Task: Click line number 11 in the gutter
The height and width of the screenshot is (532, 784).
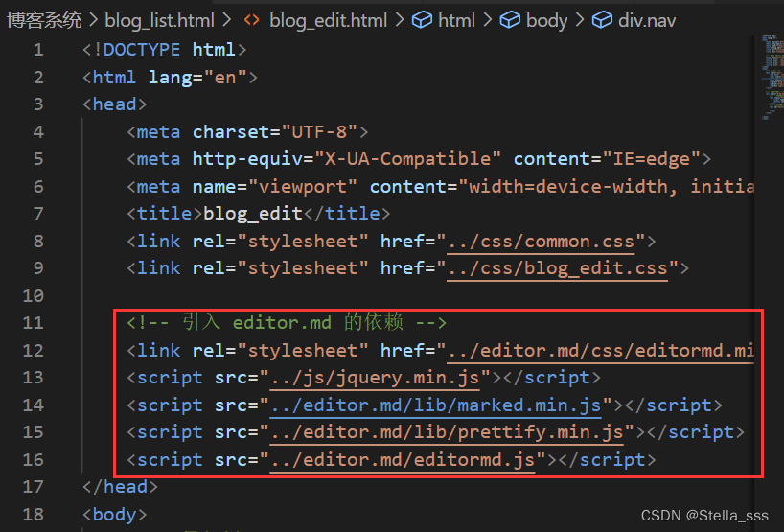Action: pyautogui.click(x=34, y=323)
